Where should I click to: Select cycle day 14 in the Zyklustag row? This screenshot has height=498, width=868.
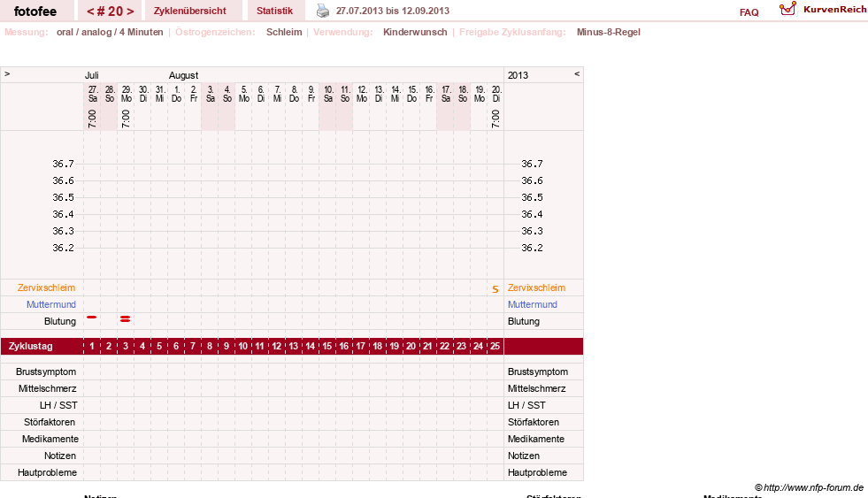click(310, 347)
